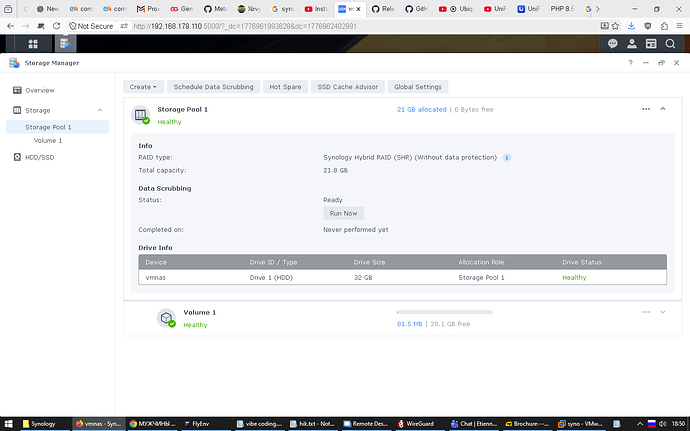Collapse the Storage section in sidebar
The width and height of the screenshot is (690, 431).
pyautogui.click(x=100, y=110)
